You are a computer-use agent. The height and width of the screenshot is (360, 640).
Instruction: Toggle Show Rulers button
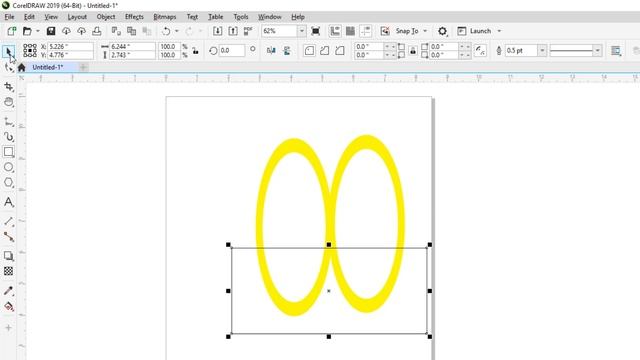click(x=335, y=31)
